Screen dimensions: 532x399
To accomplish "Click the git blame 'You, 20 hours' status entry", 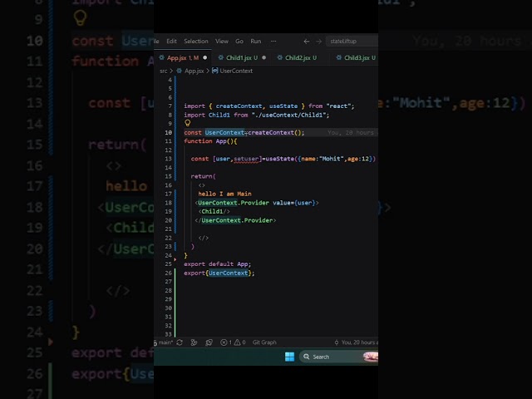I will (x=356, y=342).
